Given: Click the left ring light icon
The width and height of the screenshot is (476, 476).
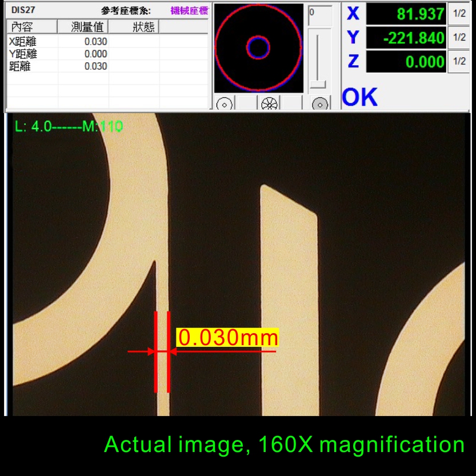Looking at the screenshot, I should (x=224, y=104).
